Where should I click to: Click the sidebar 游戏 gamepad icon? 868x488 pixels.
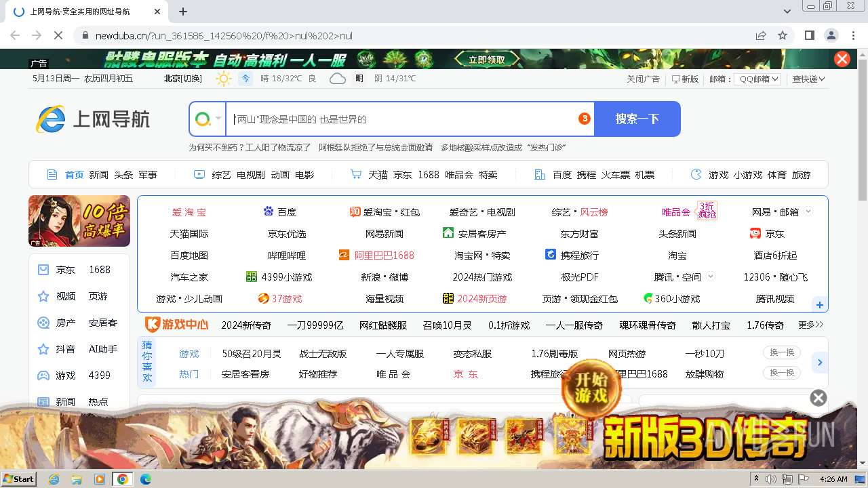click(43, 375)
